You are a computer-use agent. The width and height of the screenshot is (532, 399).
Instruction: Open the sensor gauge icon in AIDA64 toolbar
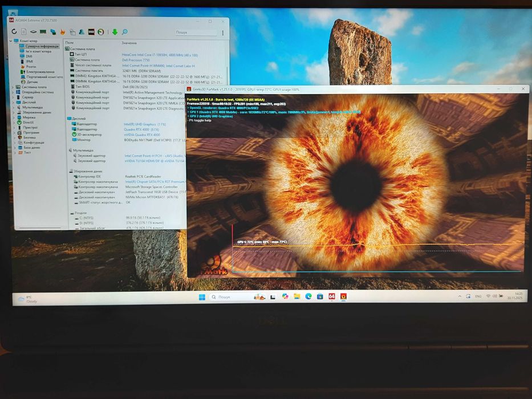(101, 32)
